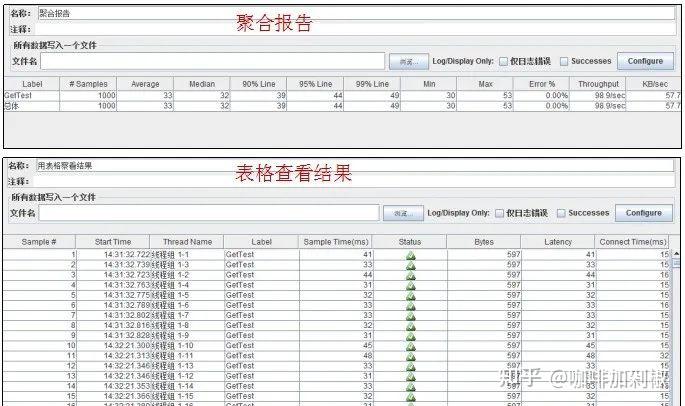This screenshot has height=406, width=685.
Task: Click the # Samples column header
Action: [x=88, y=84]
